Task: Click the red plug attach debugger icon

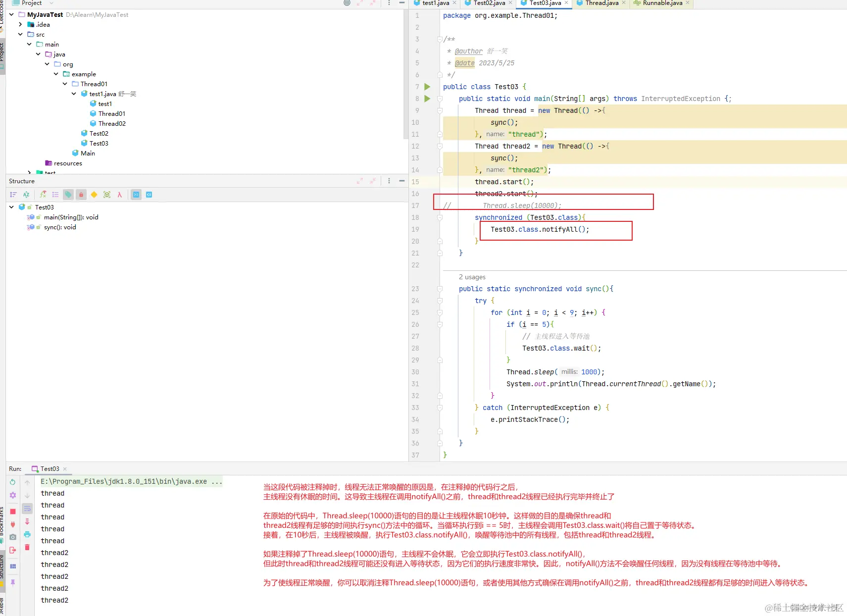Action: pyautogui.click(x=13, y=524)
